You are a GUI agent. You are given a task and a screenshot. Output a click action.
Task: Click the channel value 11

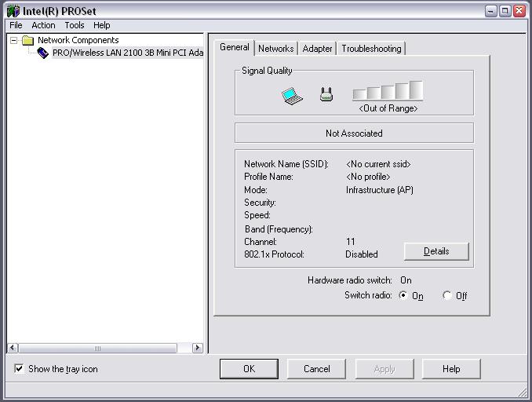[351, 242]
